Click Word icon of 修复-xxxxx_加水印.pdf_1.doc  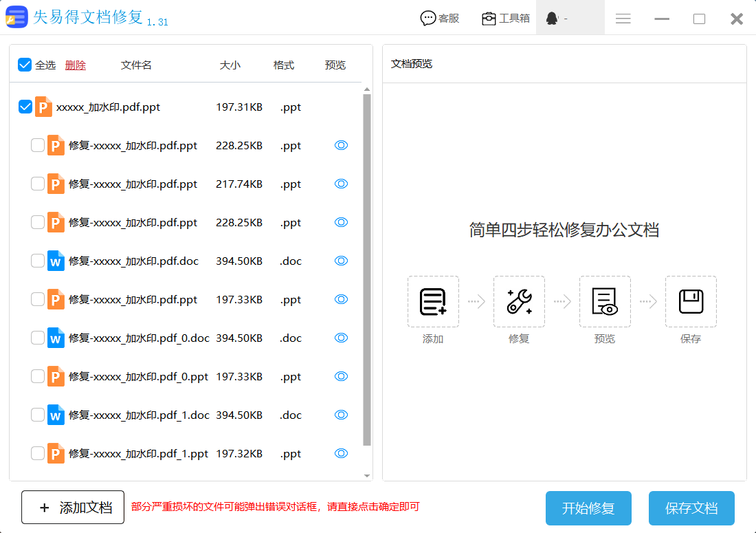(x=56, y=415)
